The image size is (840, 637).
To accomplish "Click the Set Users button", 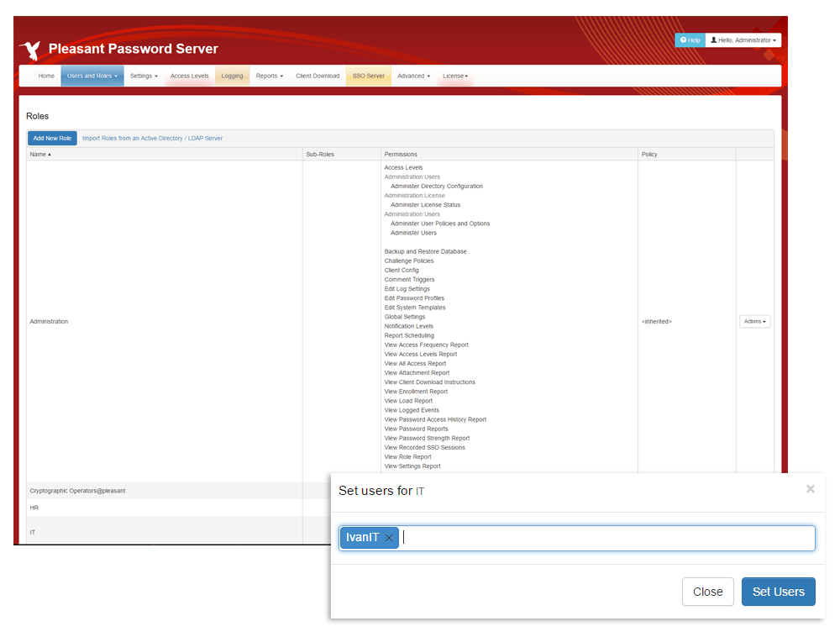I will click(x=778, y=592).
